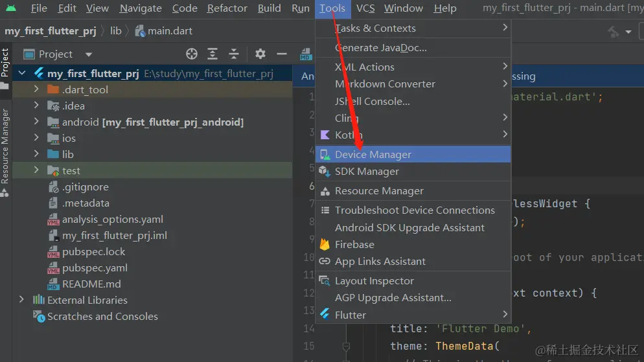Expand the test folder
The image size is (644, 362).
(x=36, y=170)
